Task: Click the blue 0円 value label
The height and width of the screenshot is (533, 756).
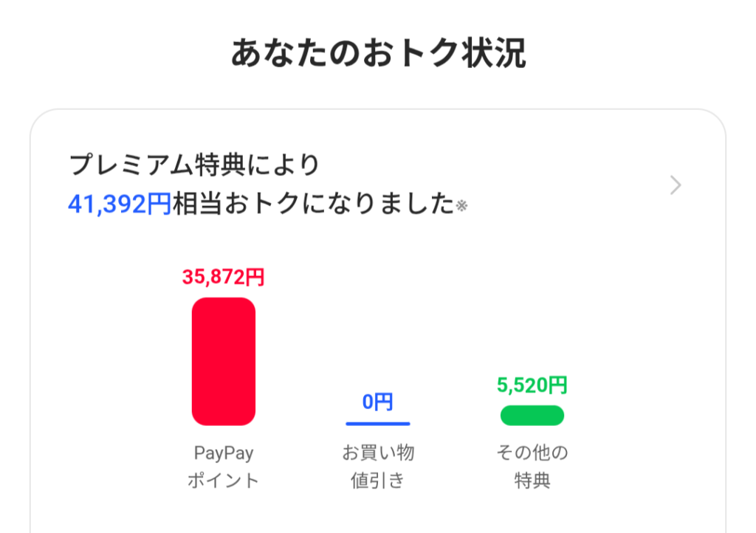Action: [377, 402]
